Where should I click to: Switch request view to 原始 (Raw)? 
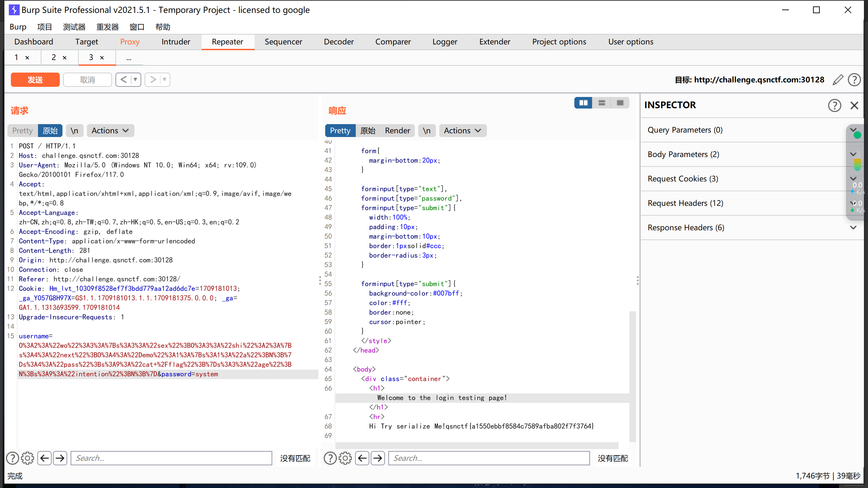pyautogui.click(x=50, y=131)
